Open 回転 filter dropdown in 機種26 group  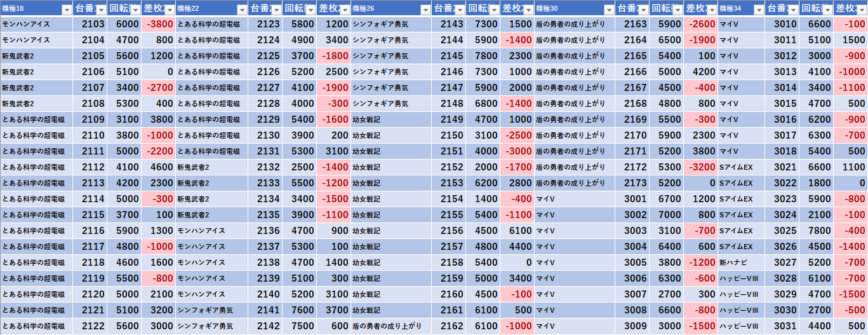click(x=493, y=10)
